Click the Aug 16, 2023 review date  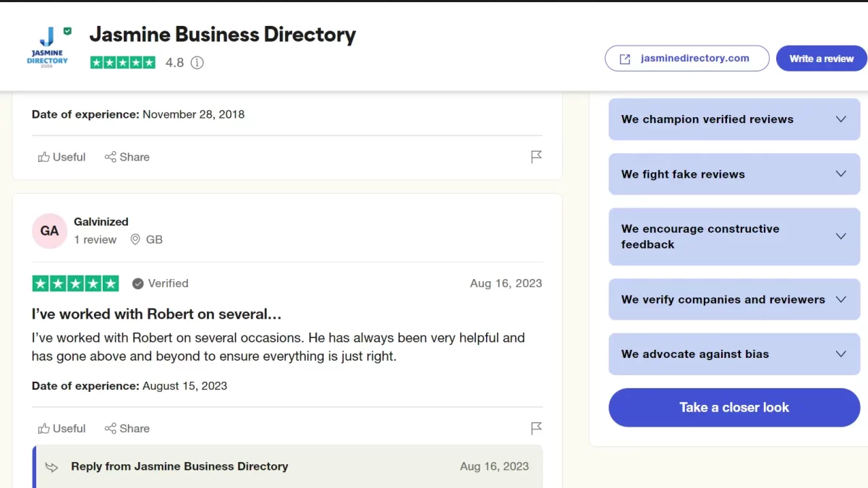[x=506, y=283]
